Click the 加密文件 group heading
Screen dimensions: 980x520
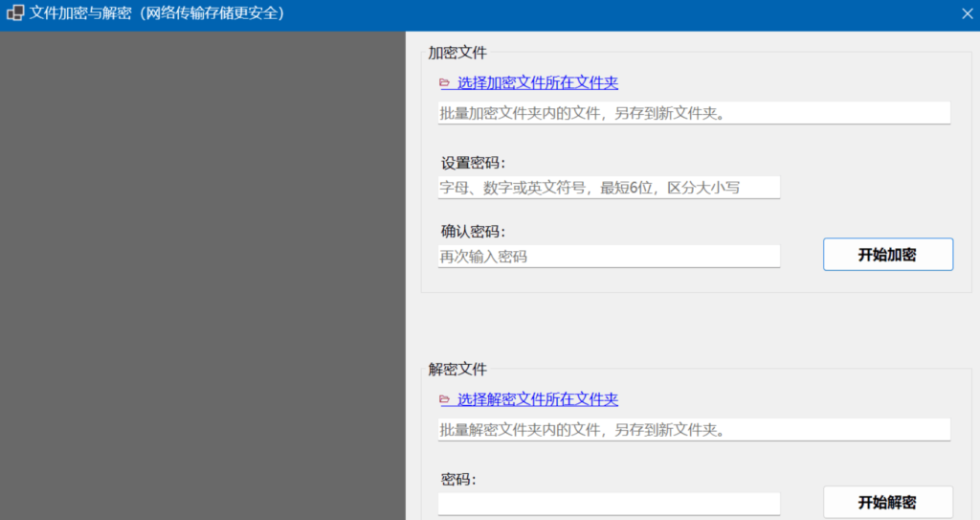(457, 53)
